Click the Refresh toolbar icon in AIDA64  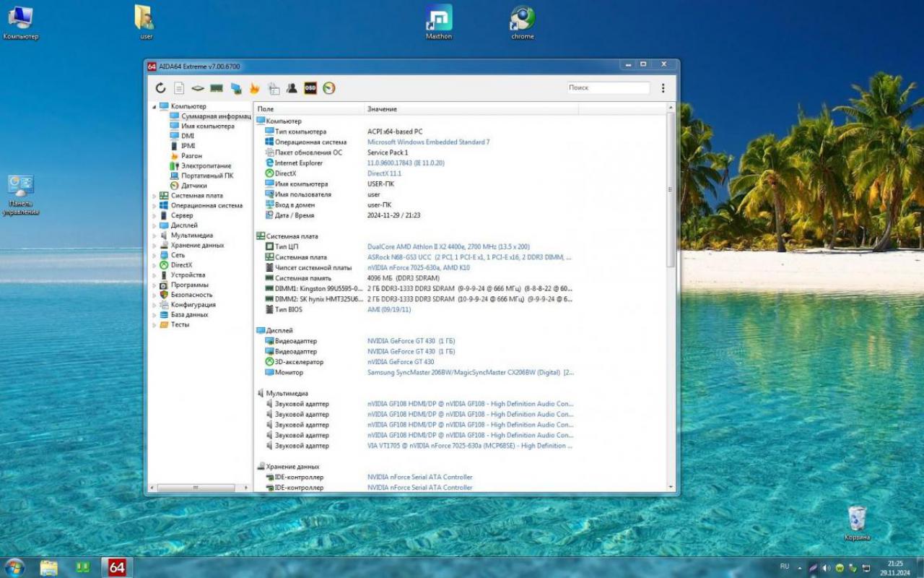tap(160, 88)
